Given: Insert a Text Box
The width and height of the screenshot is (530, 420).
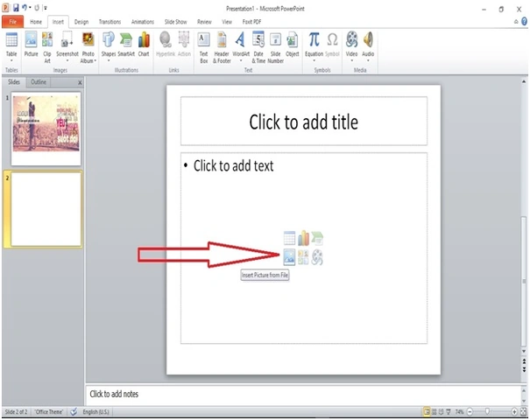Looking at the screenshot, I should click(x=203, y=47).
